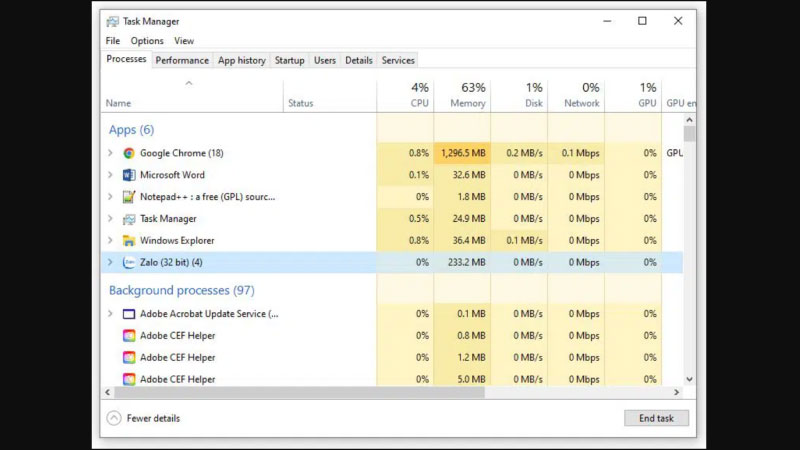Select the Google Chrome (18) row
800x450 pixels.
pyautogui.click(x=392, y=153)
